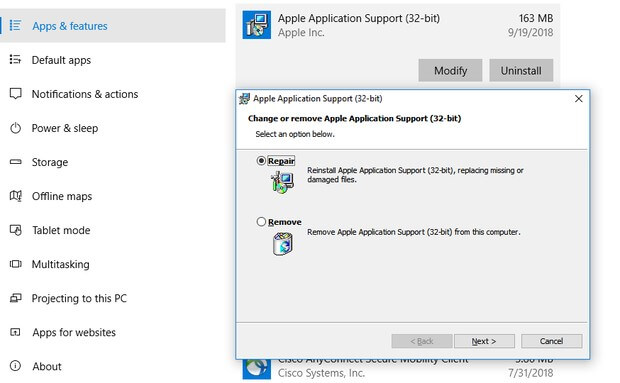The height and width of the screenshot is (383, 620).
Task: Click the Repair option installer icon
Action: 282,182
